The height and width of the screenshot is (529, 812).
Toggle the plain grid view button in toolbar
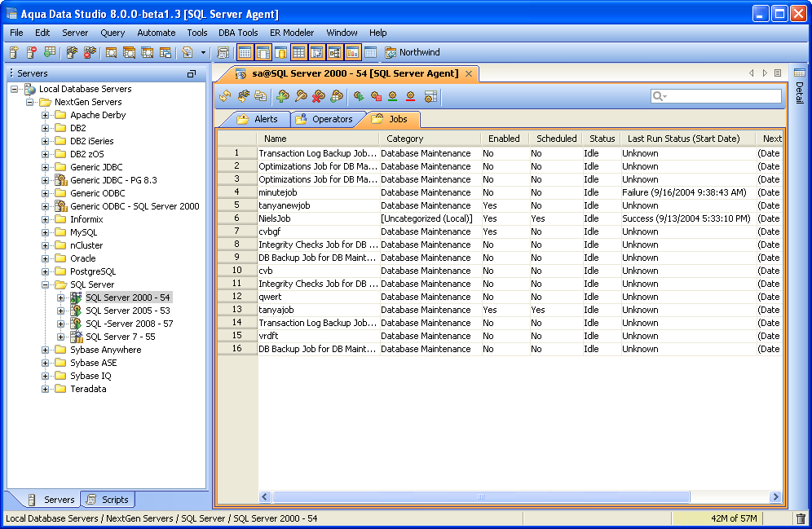[x=299, y=52]
